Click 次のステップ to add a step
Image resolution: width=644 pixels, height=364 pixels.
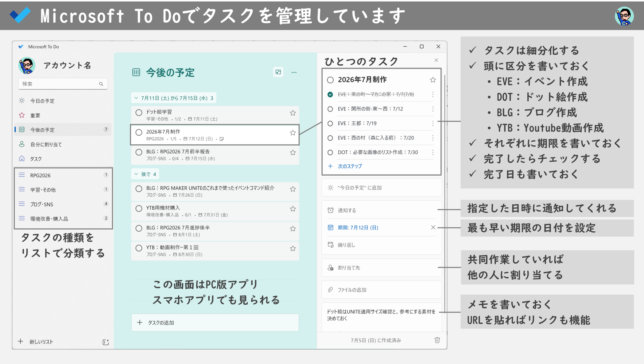pos(350,166)
